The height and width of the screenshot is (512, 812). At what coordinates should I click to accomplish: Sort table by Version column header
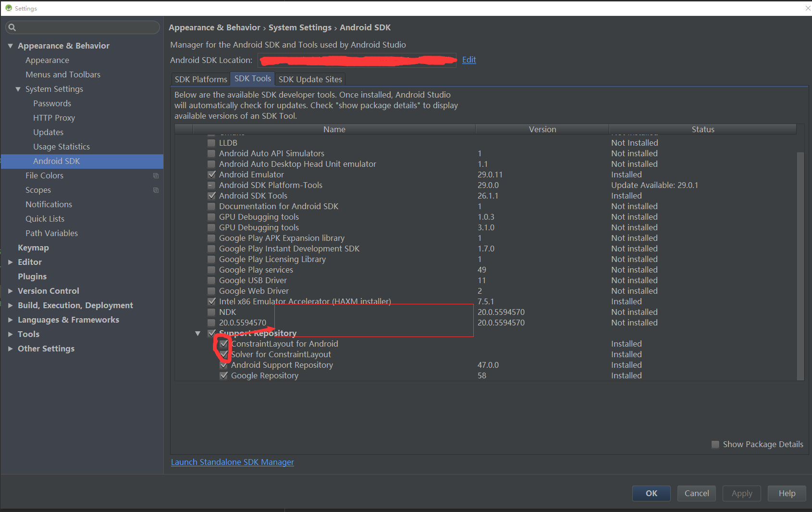[x=542, y=129]
